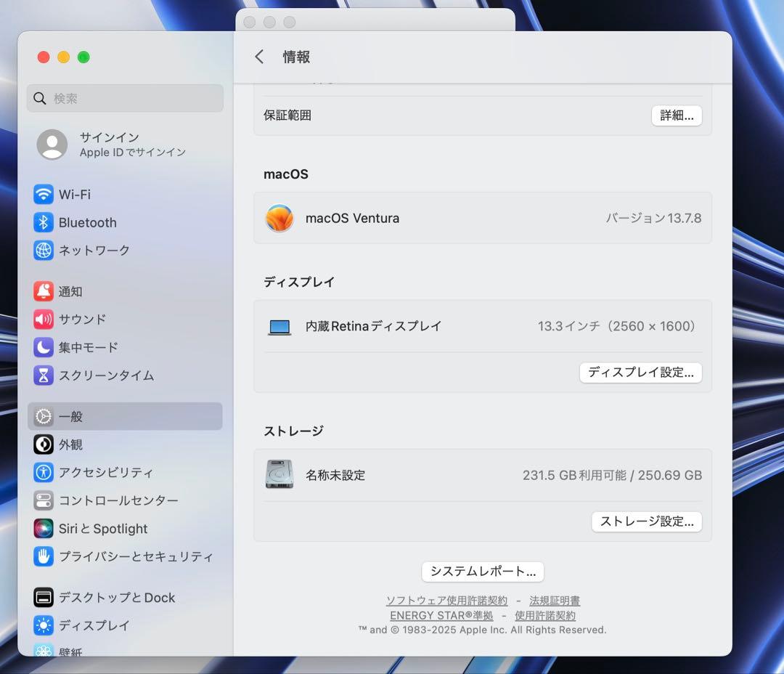Open スクリーンタイム settings
The width and height of the screenshot is (784, 674).
click(x=98, y=375)
